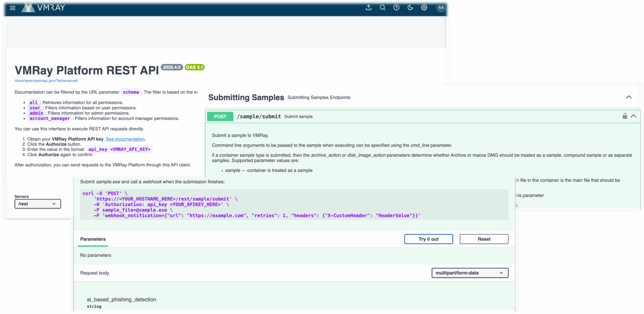
Task: Open the /docs/spec/openapi.json spec link
Action: tap(46, 81)
